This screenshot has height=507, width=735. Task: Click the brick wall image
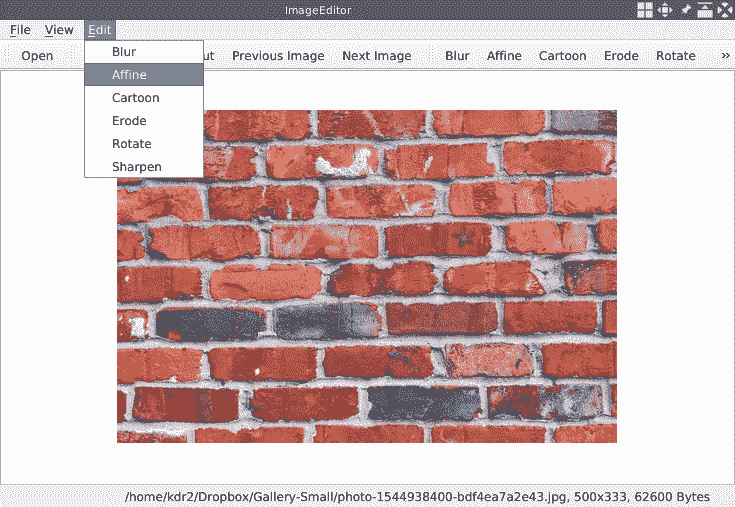(x=366, y=276)
